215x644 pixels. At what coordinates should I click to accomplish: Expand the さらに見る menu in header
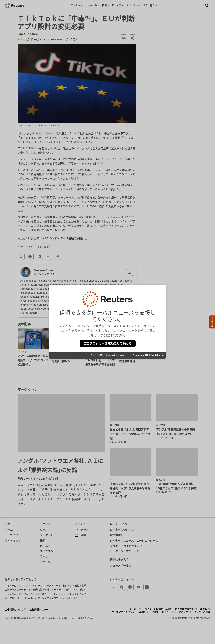pos(150,5)
